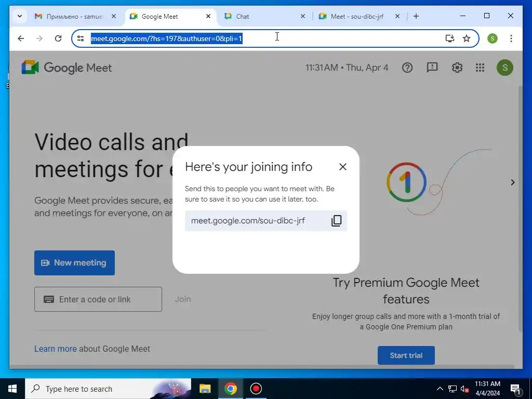Image resolution: width=532 pixels, height=399 pixels.
Task: Advance the carousel with the right chevron
Action: click(513, 182)
